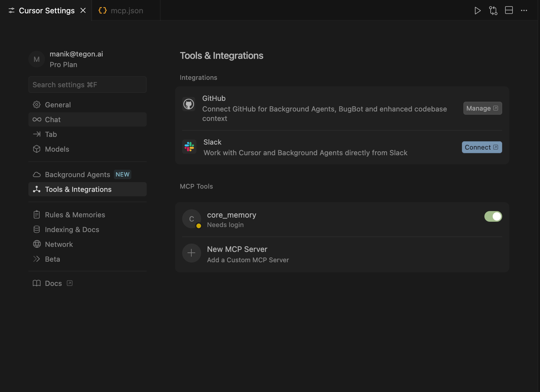The height and width of the screenshot is (392, 540).
Task: Open the General settings section
Action: [x=58, y=105]
